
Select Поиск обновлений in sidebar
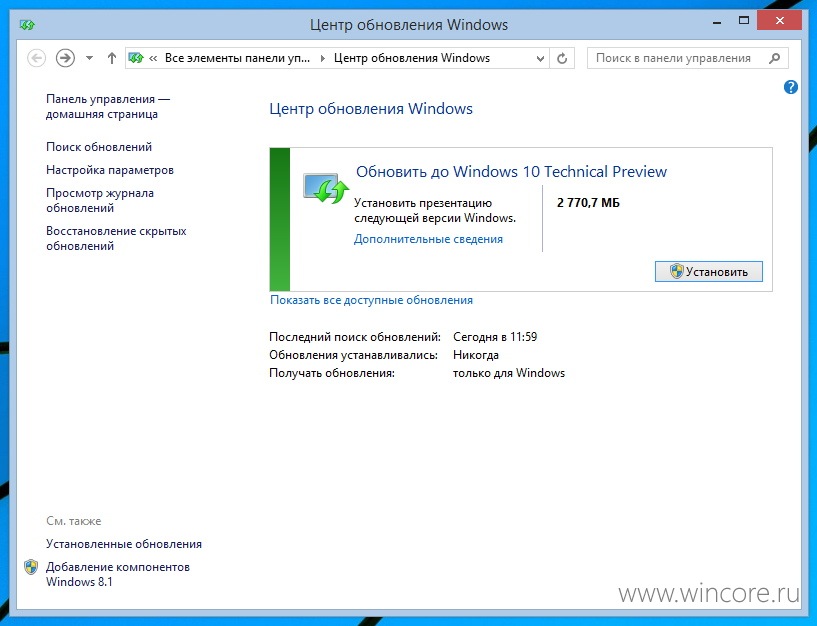tap(99, 147)
